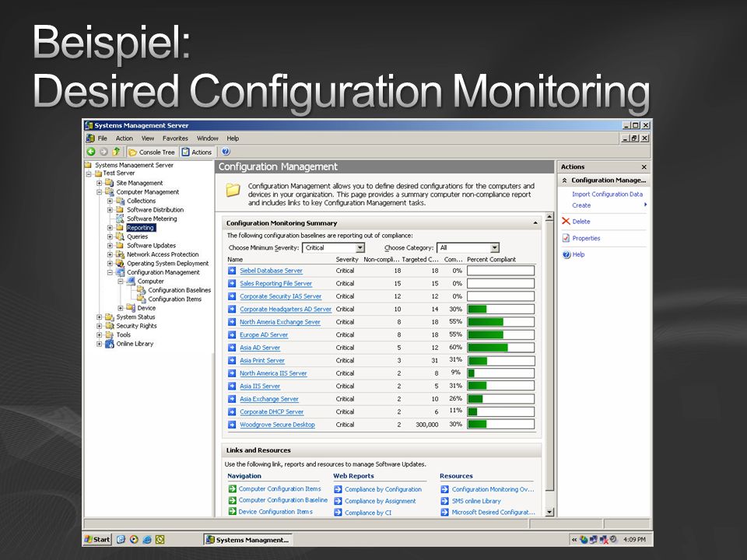
Task: Toggle the Actions toolbar button
Action: click(197, 152)
